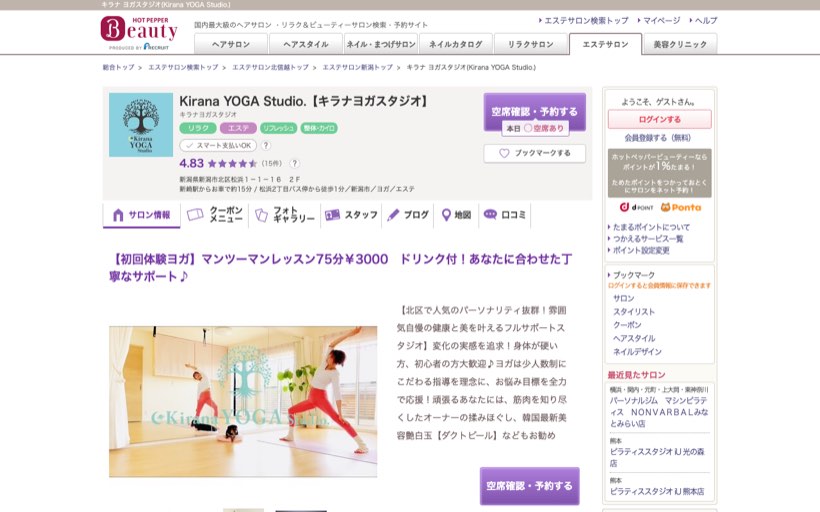
Task: Open 地図 salon tab
Action: [457, 215]
